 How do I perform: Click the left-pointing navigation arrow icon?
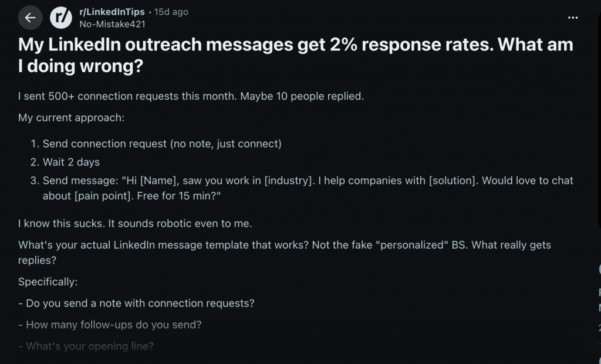point(30,18)
